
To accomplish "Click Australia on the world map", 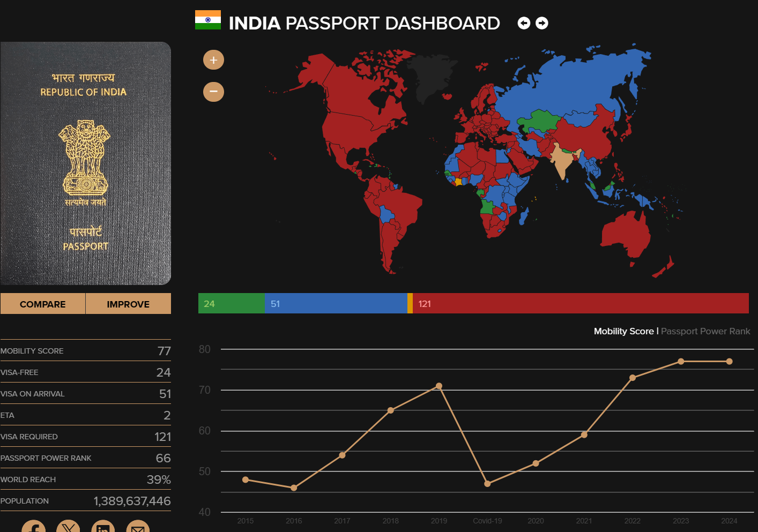I will [x=625, y=233].
